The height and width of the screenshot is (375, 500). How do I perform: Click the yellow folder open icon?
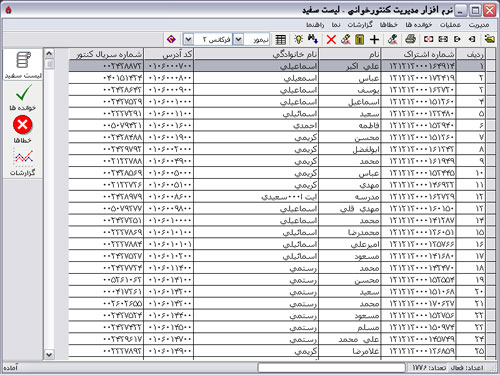click(489, 39)
